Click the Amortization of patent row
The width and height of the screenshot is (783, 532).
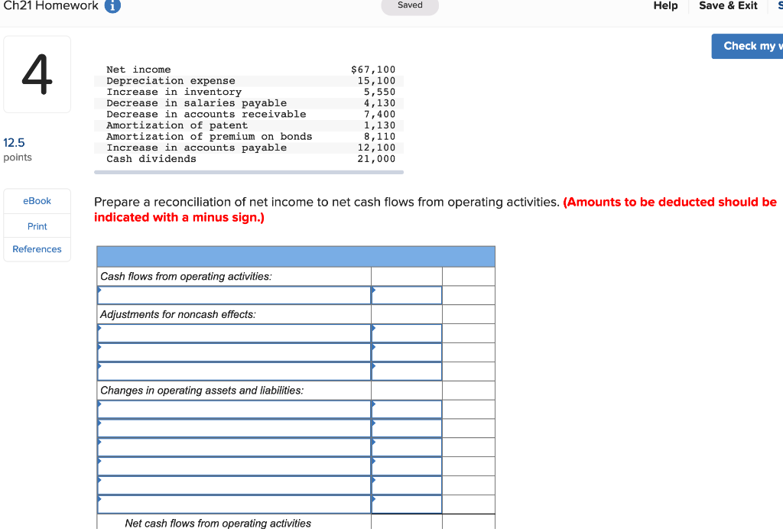tap(249, 125)
